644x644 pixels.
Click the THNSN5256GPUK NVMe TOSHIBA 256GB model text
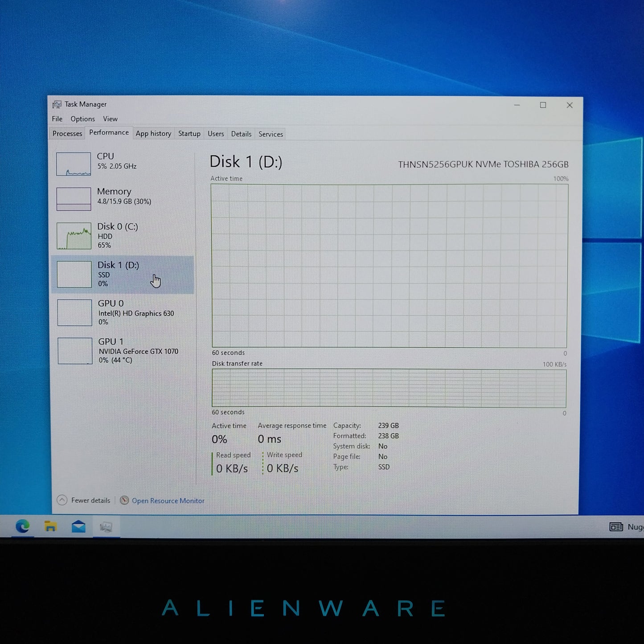483,164
